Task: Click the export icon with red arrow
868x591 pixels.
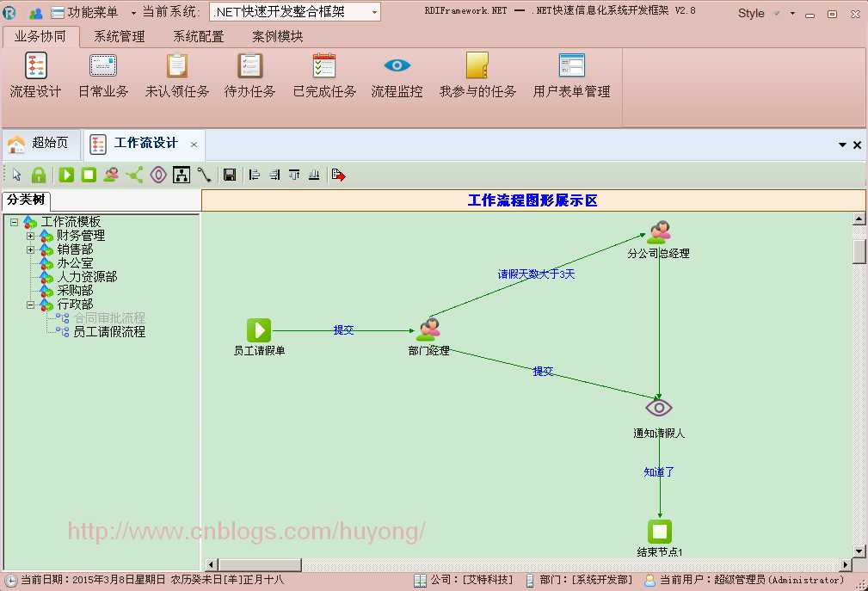Action: tap(338, 175)
